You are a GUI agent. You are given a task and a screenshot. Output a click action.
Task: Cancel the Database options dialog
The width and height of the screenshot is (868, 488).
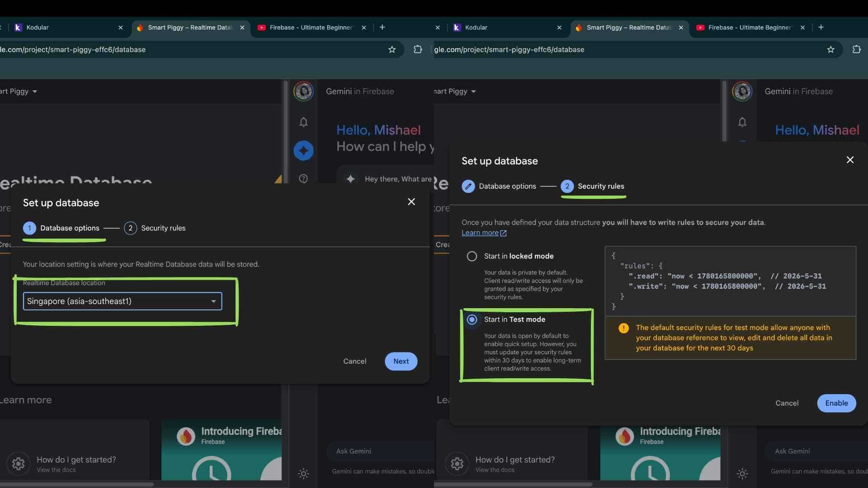pyautogui.click(x=355, y=361)
